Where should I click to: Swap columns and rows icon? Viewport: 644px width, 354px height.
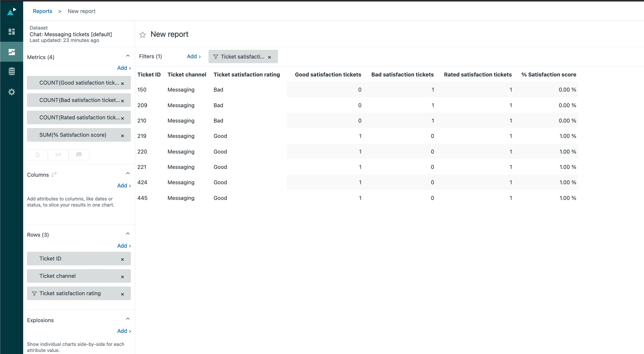click(54, 174)
